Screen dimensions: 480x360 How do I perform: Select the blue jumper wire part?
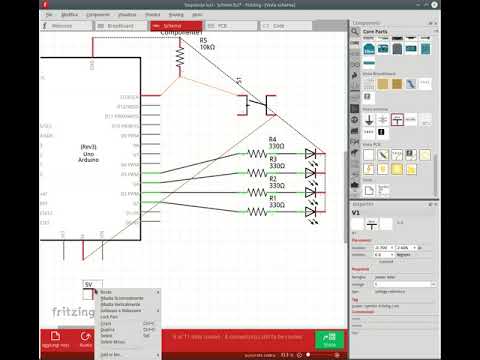pos(411,84)
